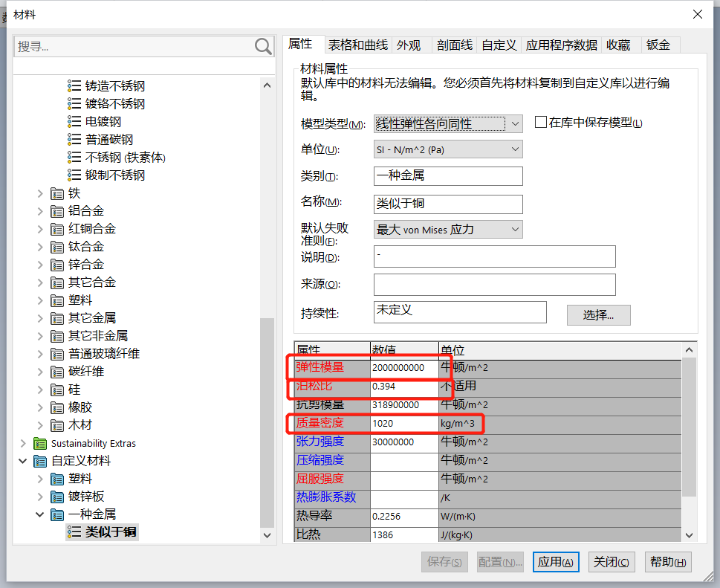
Task: Click the 选择... button
Action: point(598,315)
